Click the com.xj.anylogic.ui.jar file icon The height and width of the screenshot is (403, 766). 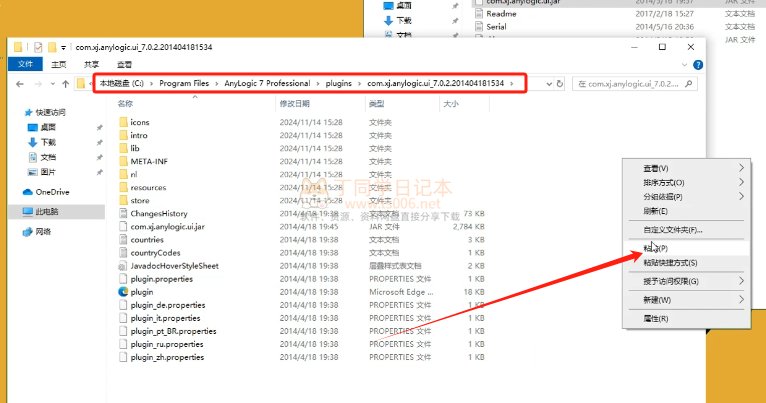[x=123, y=227]
